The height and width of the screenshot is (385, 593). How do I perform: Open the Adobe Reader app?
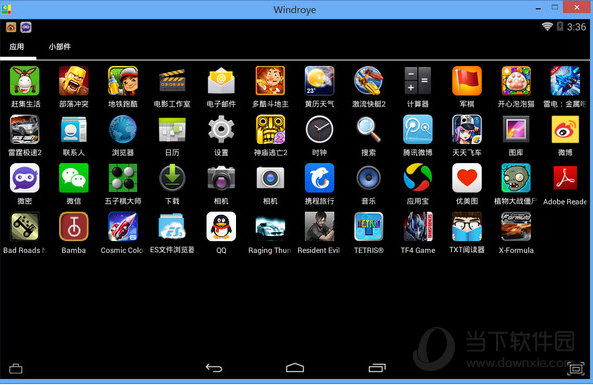565,178
